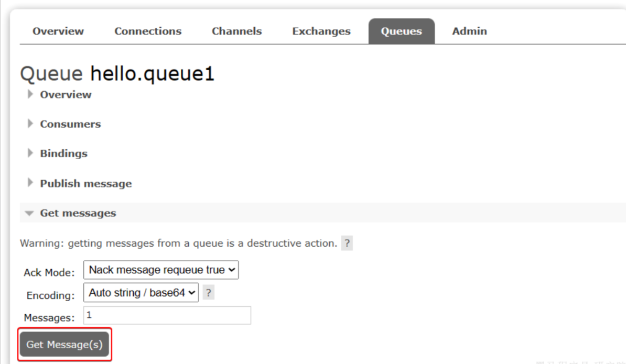Expand the queue Overview section
Image resolution: width=626 pixels, height=364 pixels.
point(65,95)
